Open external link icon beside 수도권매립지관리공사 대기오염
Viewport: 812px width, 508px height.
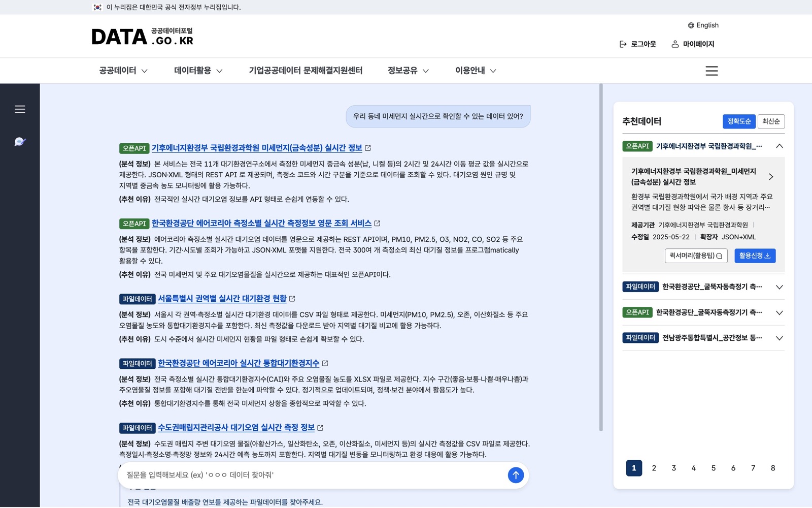(x=320, y=428)
